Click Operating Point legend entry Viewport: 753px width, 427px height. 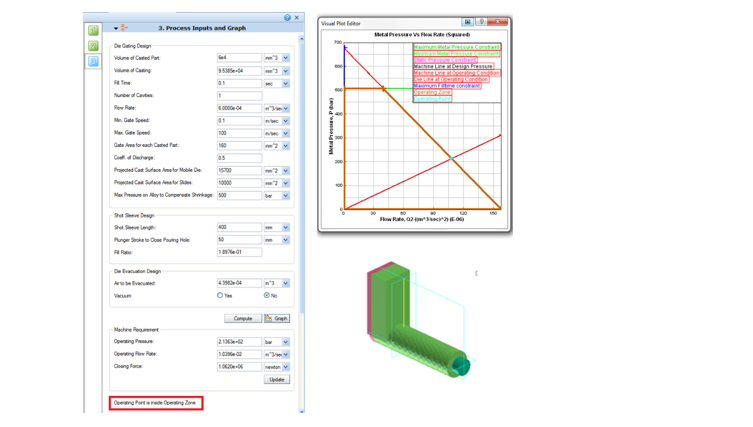(432, 98)
